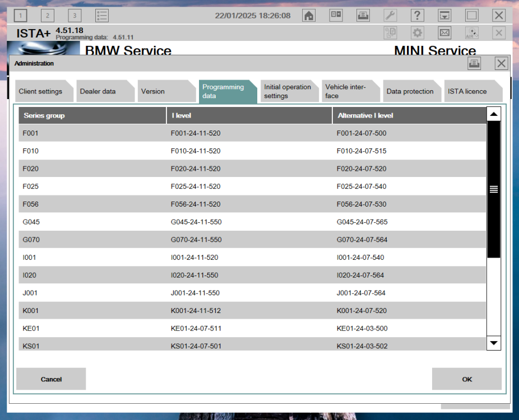
Task: Select alternative level J001-24-07-564
Action: tap(361, 293)
